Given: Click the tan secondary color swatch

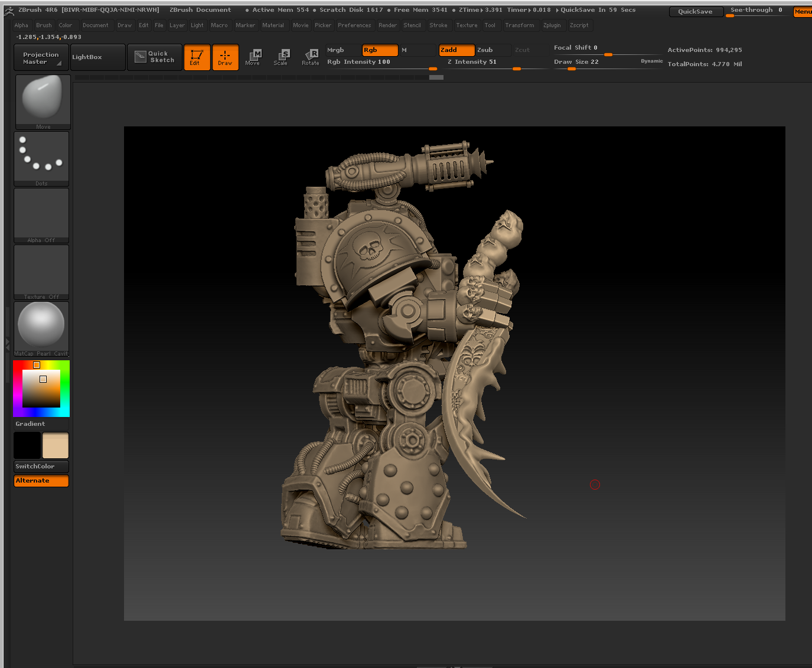Looking at the screenshot, I should [56, 445].
